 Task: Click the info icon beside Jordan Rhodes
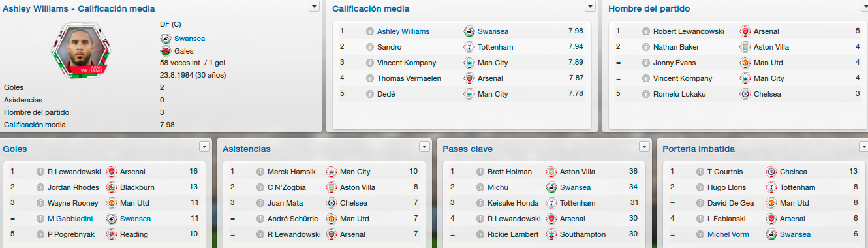[x=40, y=187]
